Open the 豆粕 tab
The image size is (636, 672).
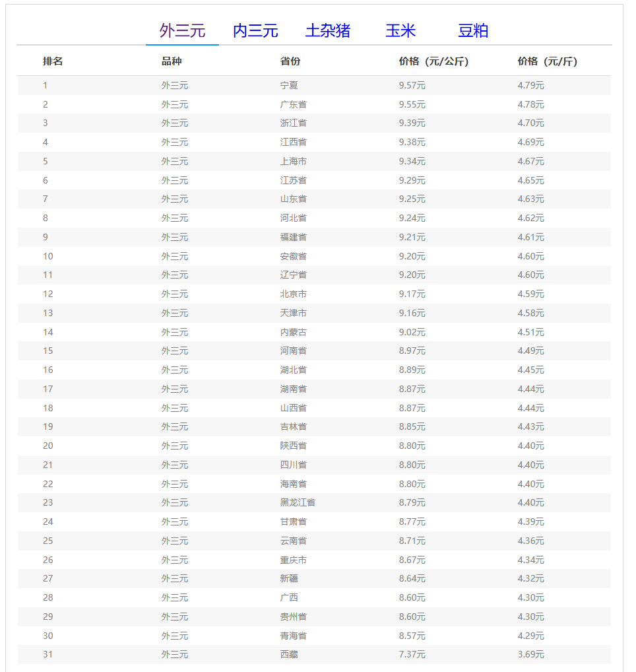(x=473, y=30)
